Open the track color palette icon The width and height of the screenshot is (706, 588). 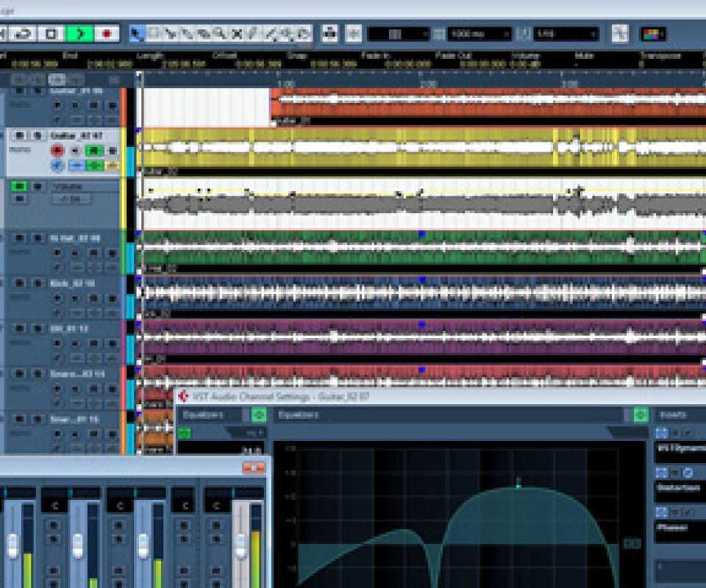pos(652,35)
